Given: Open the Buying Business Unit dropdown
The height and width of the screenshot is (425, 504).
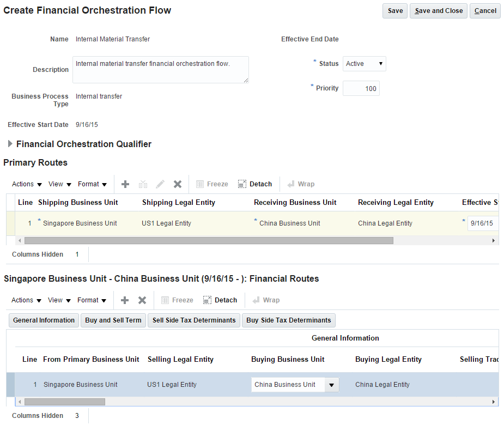Looking at the screenshot, I should click(x=331, y=385).
